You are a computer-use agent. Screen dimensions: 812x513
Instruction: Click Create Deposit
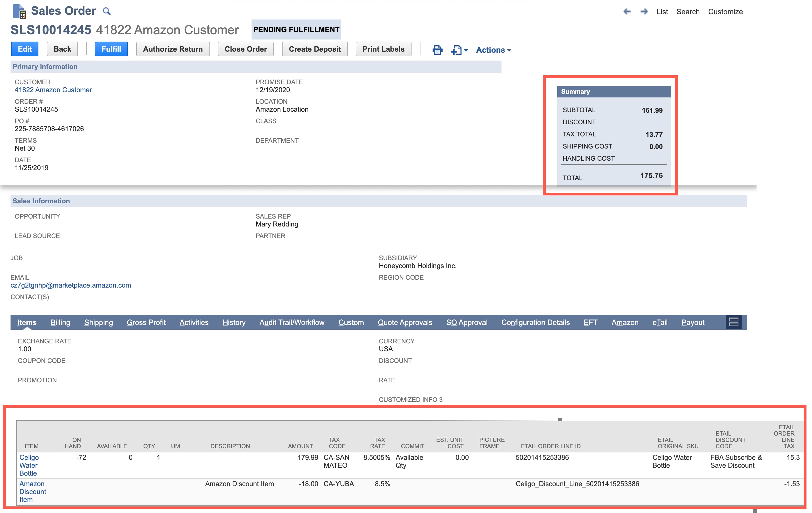315,49
